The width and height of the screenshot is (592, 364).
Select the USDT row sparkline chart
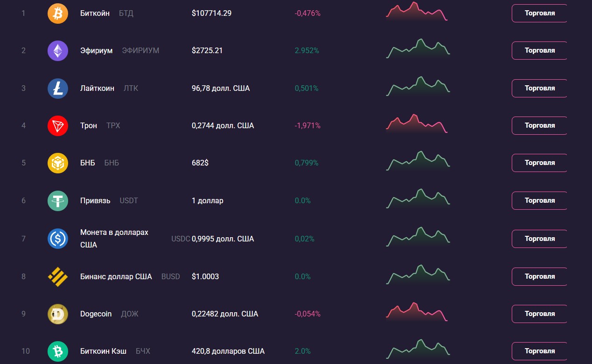tap(418, 199)
